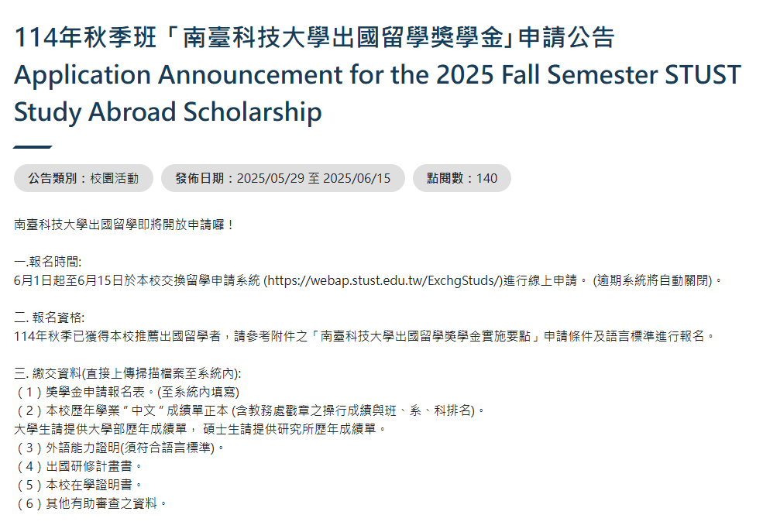Click the 公告類別：校園活動 category pill
This screenshot has height=532, width=763.
click(x=83, y=178)
